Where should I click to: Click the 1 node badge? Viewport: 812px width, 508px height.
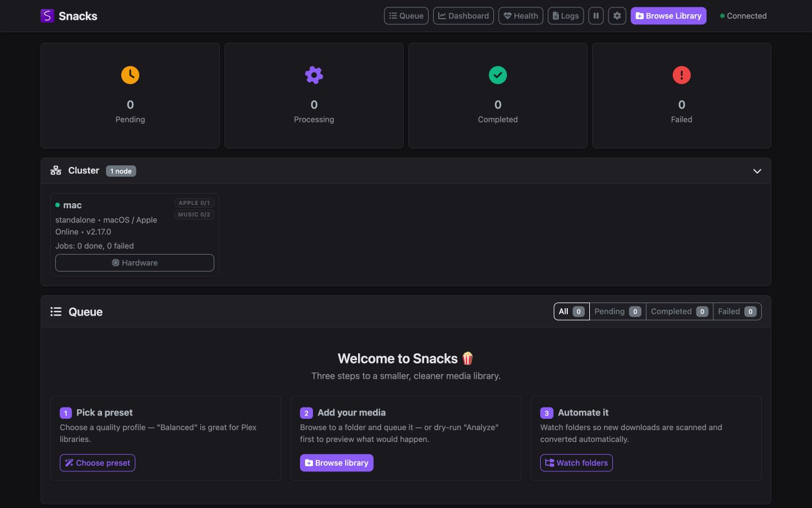click(x=121, y=171)
